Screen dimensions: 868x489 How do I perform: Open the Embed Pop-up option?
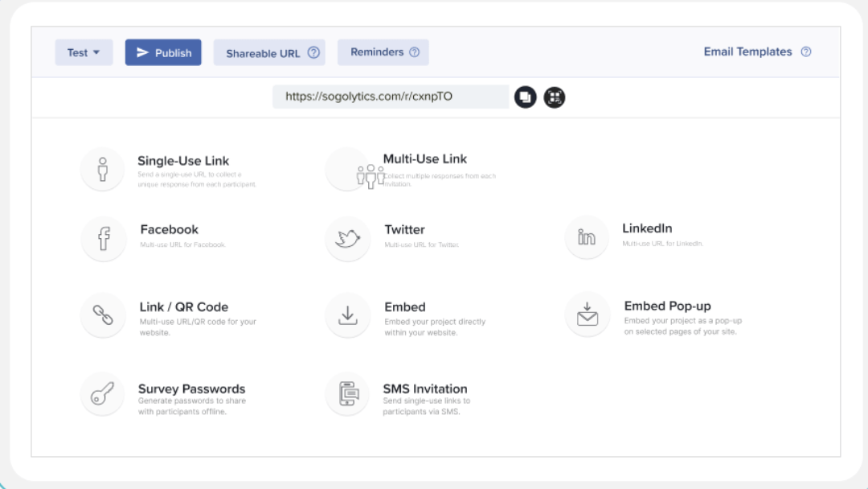[668, 306]
